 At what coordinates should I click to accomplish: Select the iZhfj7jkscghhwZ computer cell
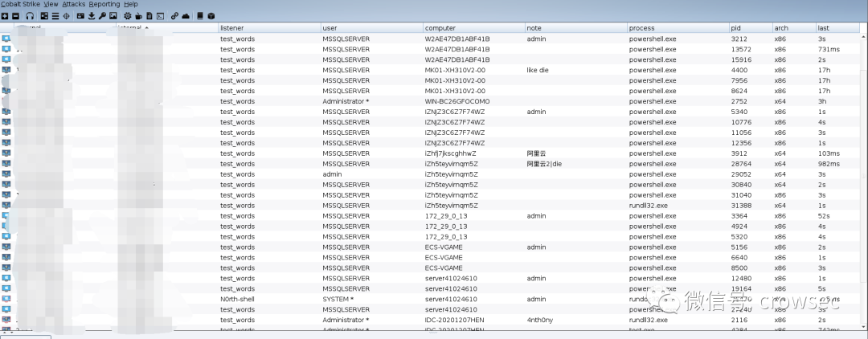coord(451,153)
